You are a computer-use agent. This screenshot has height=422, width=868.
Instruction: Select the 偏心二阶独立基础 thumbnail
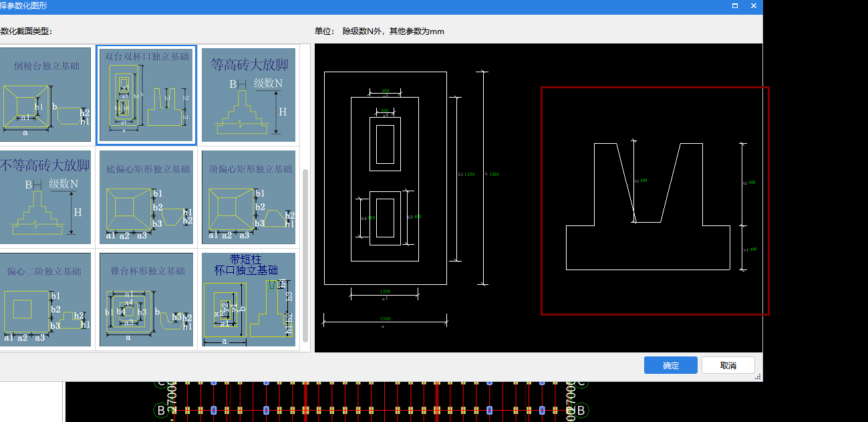pyautogui.click(x=45, y=300)
